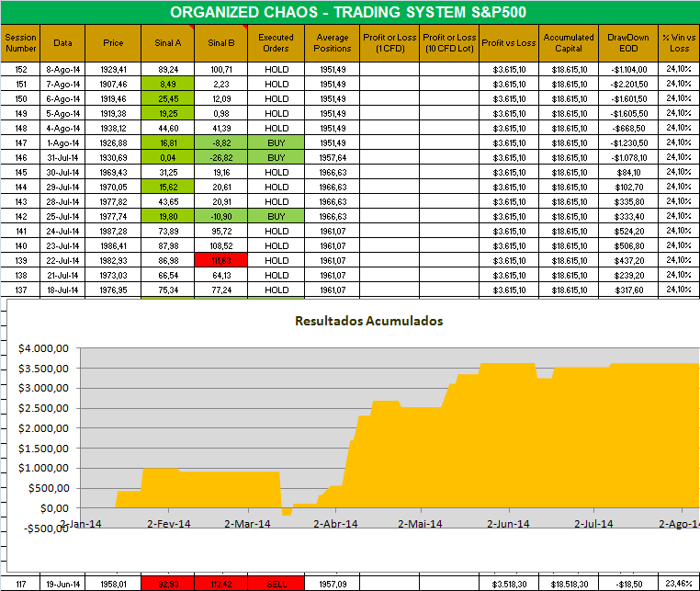Select green Sinal B cell -26,82
Screen dimensions: 700x591
221,158
